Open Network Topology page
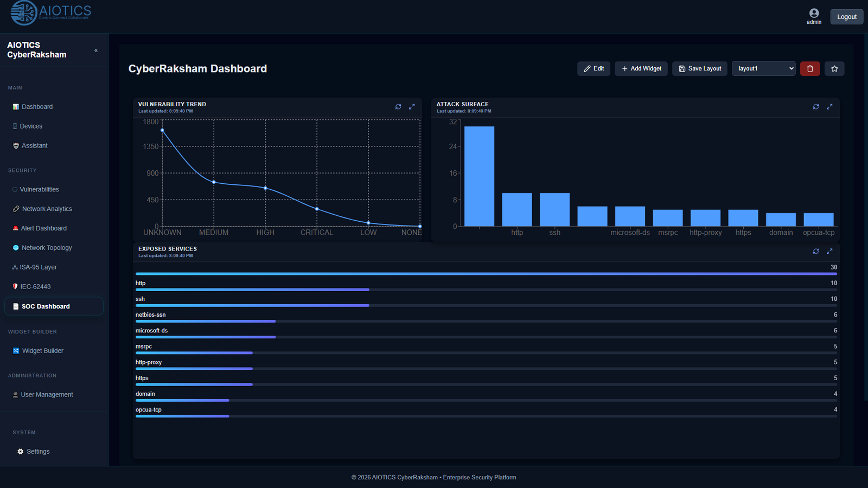Image resolution: width=868 pixels, height=488 pixels. click(x=54, y=248)
